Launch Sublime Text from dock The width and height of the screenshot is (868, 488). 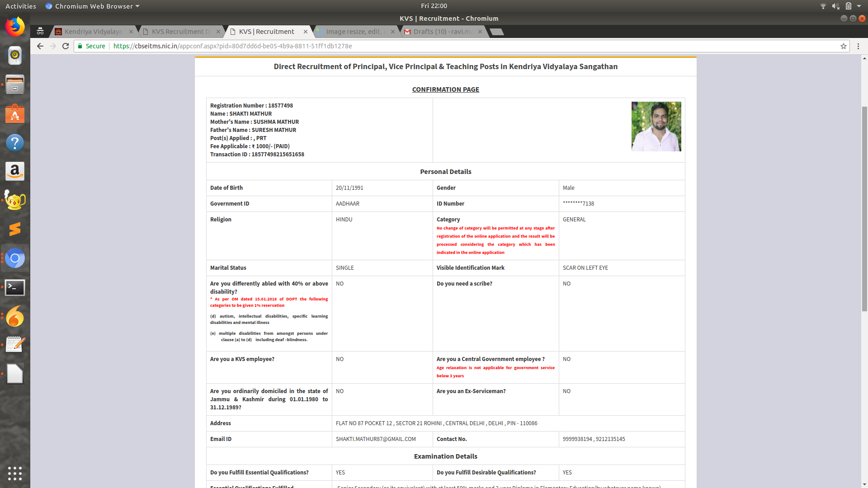15,229
